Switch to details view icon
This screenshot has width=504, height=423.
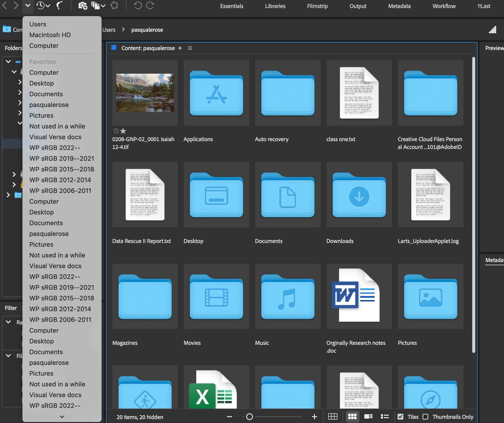tap(368, 416)
